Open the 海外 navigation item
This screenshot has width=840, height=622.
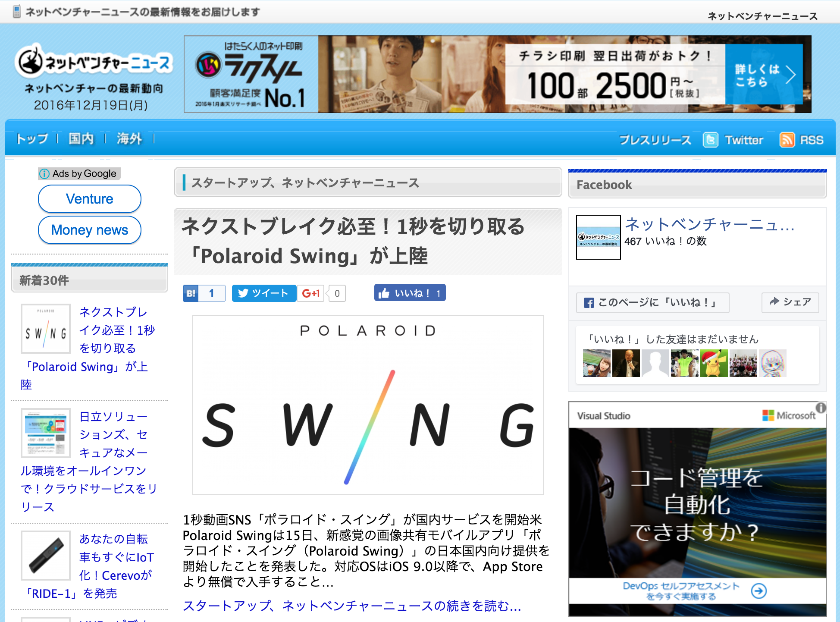point(129,139)
